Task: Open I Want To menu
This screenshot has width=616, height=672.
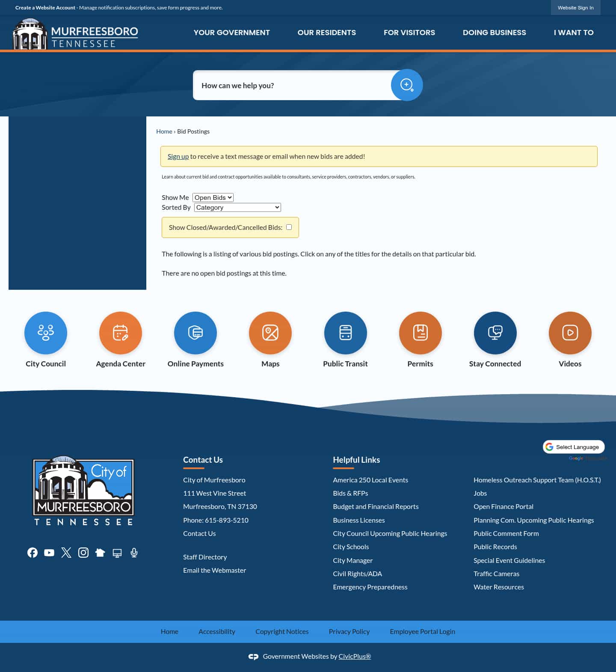Action: (574, 33)
